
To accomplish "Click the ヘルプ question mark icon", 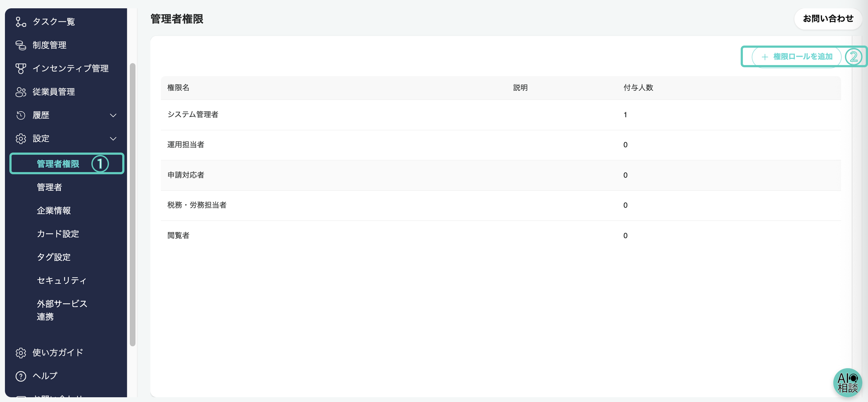I will click(20, 376).
